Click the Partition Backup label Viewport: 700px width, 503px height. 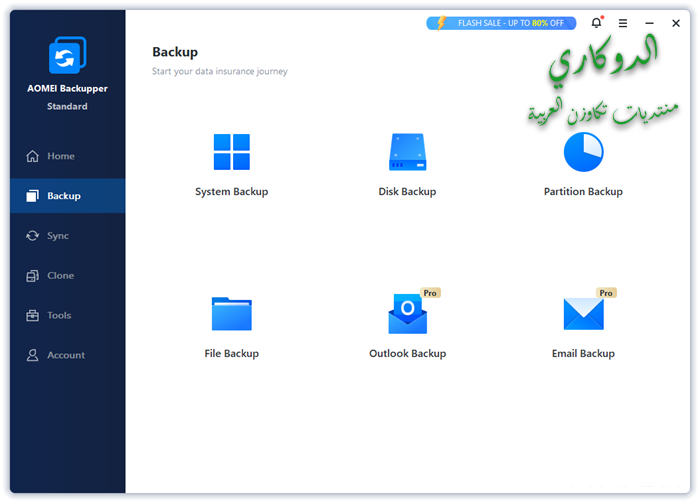point(583,191)
